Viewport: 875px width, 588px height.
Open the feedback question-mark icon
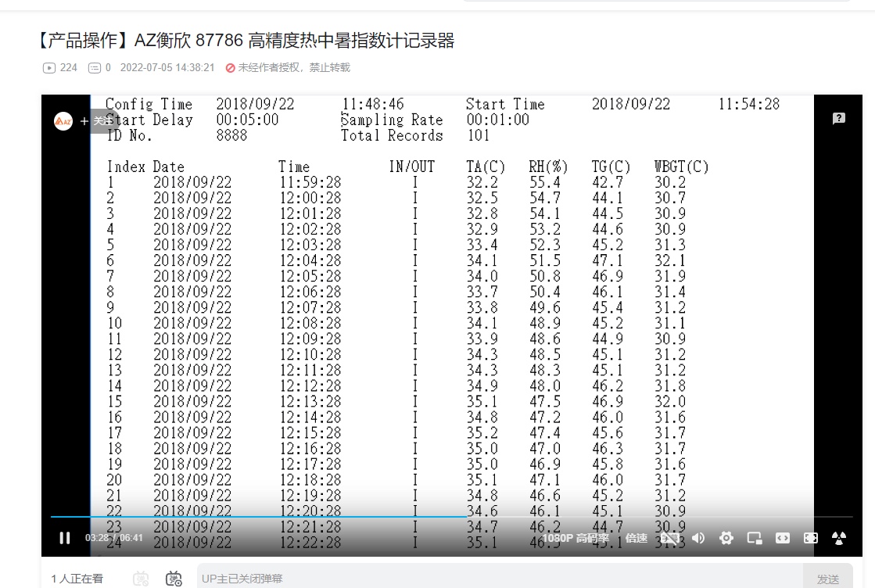tap(839, 118)
